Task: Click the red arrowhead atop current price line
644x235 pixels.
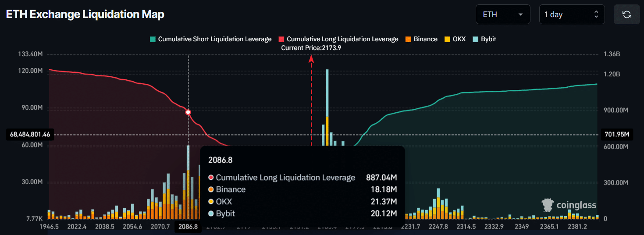Action: tap(311, 59)
